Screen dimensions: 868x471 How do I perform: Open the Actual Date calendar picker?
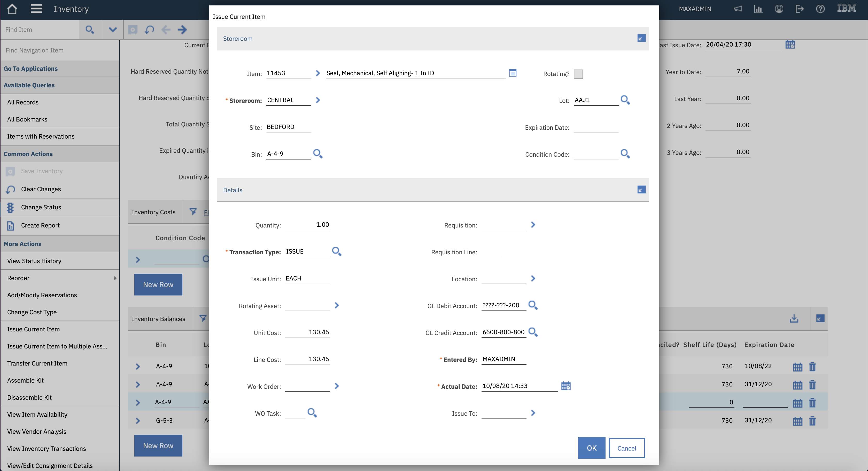(x=566, y=386)
